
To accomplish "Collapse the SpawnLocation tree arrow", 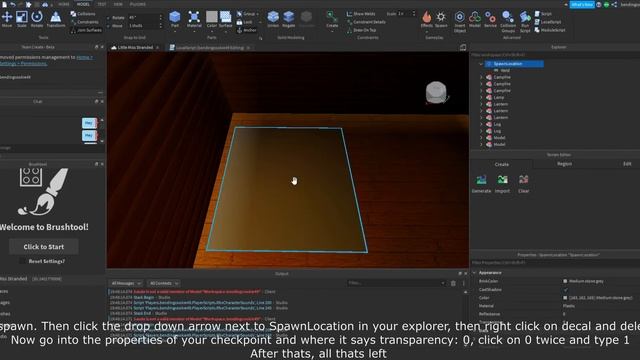I will click(x=481, y=64).
